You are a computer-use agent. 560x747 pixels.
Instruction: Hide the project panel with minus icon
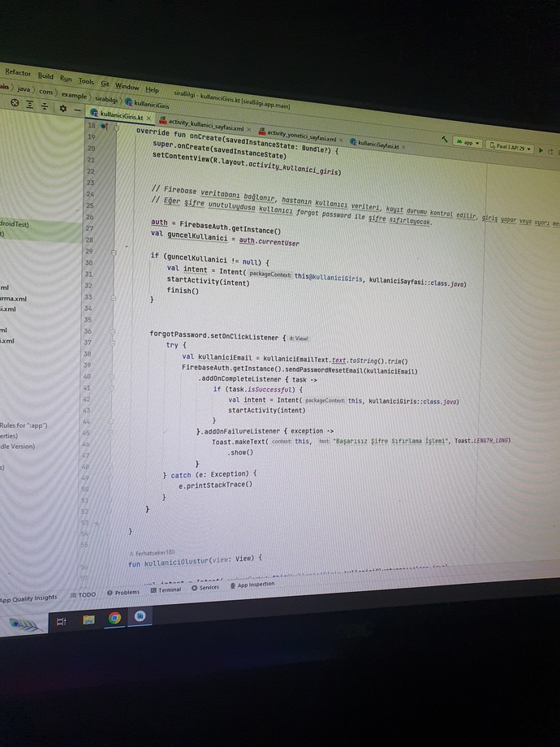coord(77,110)
